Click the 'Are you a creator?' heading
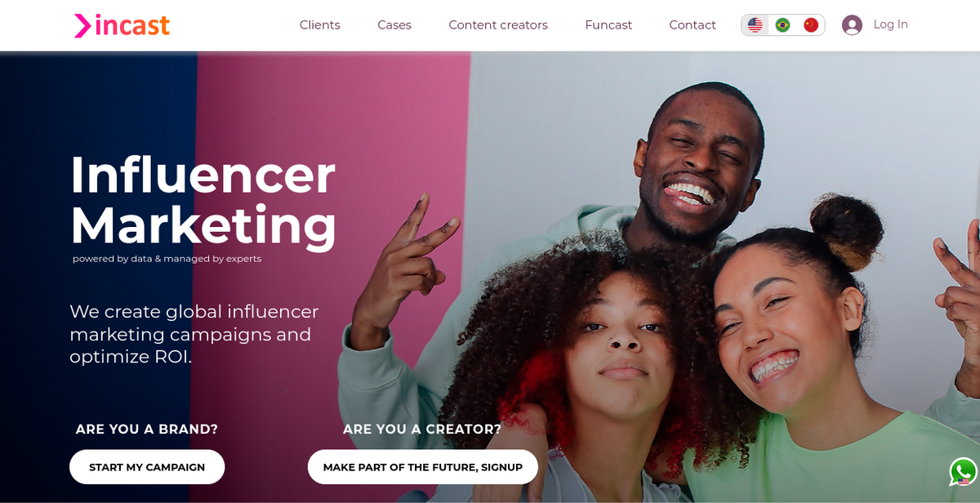 [x=422, y=430]
